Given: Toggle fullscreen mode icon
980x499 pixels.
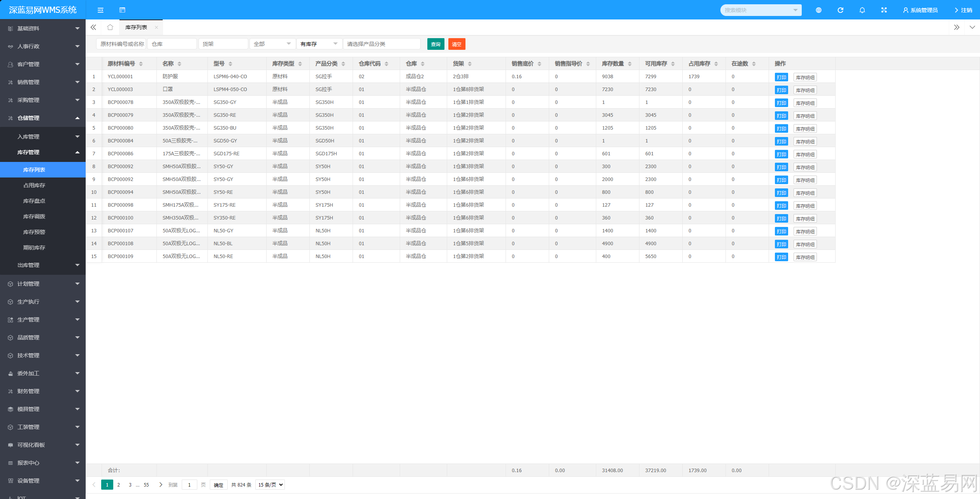Looking at the screenshot, I should point(884,10).
